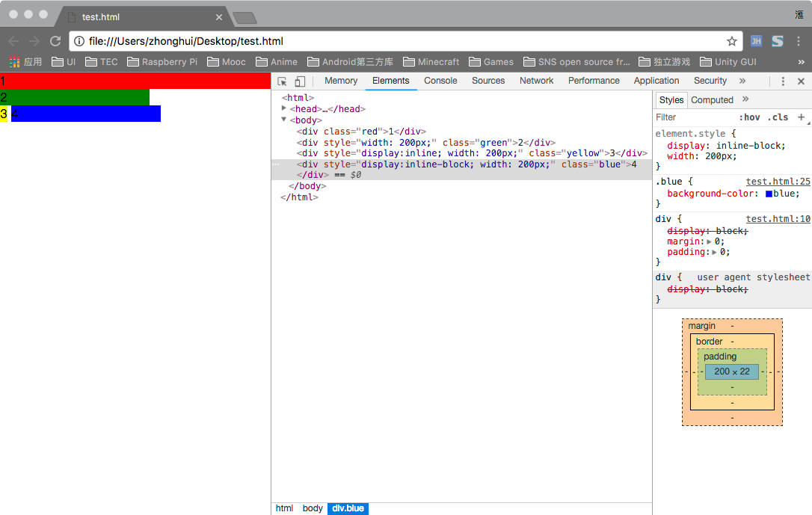
Task: Open test.html:25 source link
Action: [x=778, y=182]
